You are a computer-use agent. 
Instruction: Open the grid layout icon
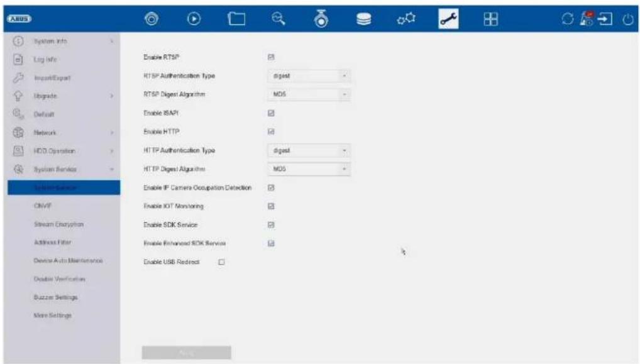490,19
